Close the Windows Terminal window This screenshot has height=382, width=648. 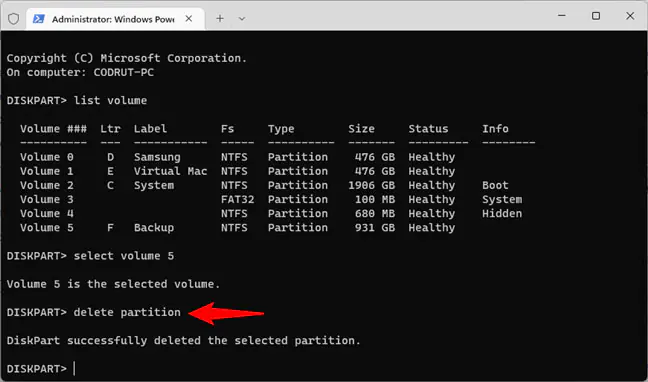tap(630, 16)
